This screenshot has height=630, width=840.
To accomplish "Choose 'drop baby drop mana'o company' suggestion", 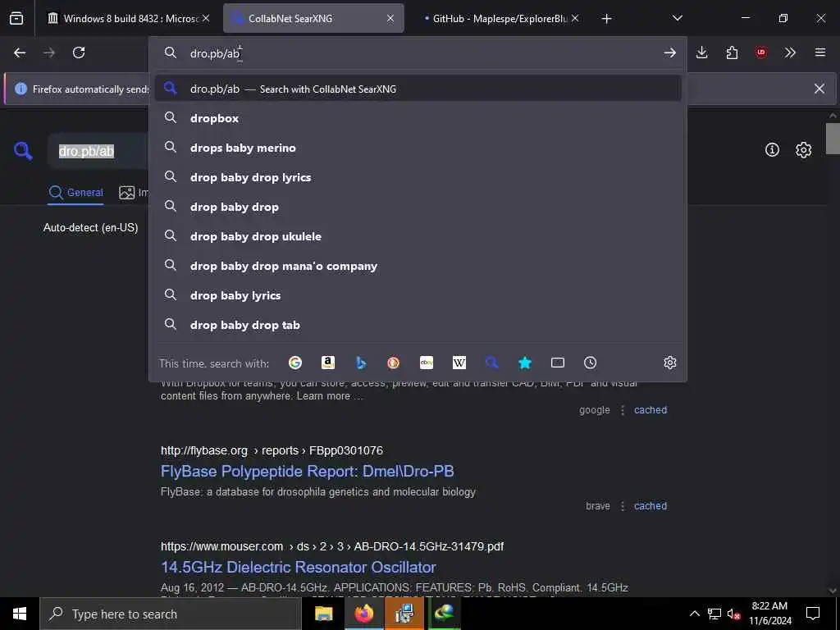I will coord(418,266).
